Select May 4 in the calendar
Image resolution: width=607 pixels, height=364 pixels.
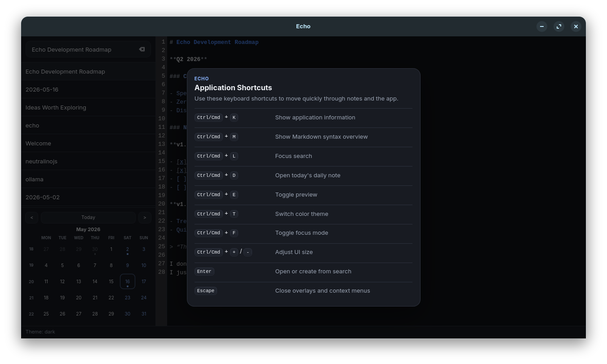pyautogui.click(x=46, y=265)
